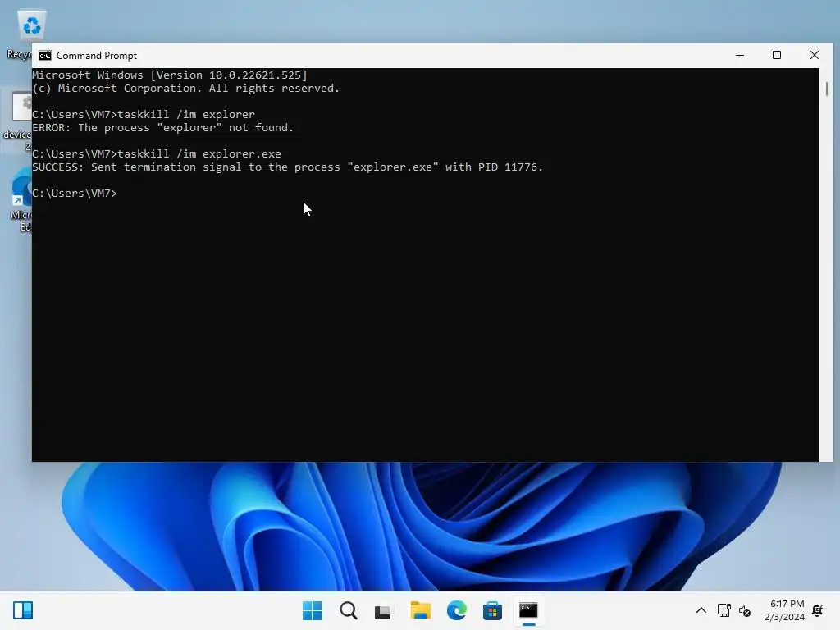Open Task View on taskbar

(x=384, y=610)
